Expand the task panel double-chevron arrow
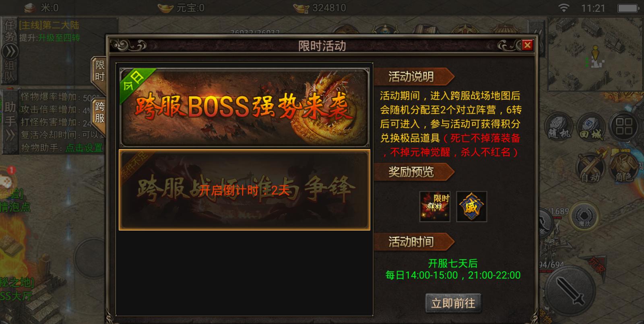Viewport: 644px width, 324px height. [10, 52]
